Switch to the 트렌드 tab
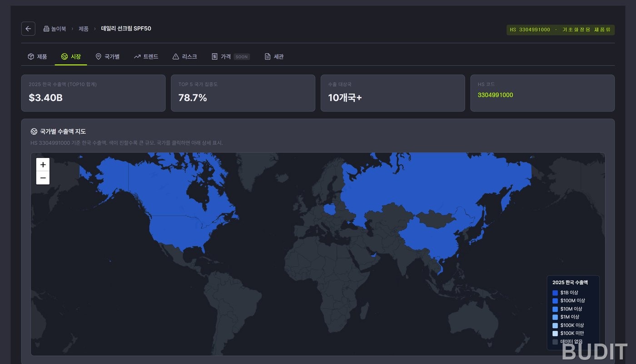Screen dimensions: 636x364 146,57
